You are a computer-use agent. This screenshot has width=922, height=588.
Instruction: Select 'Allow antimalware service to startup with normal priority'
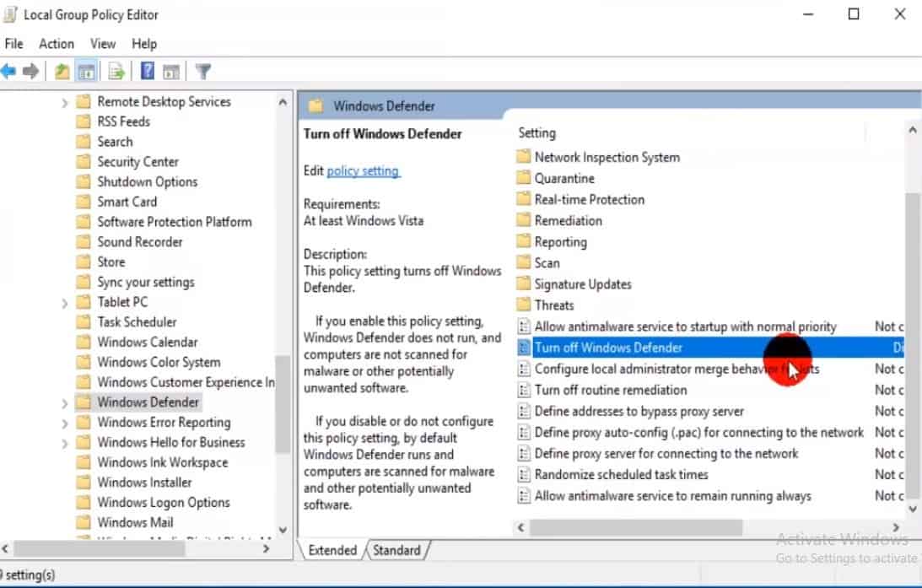pos(686,326)
